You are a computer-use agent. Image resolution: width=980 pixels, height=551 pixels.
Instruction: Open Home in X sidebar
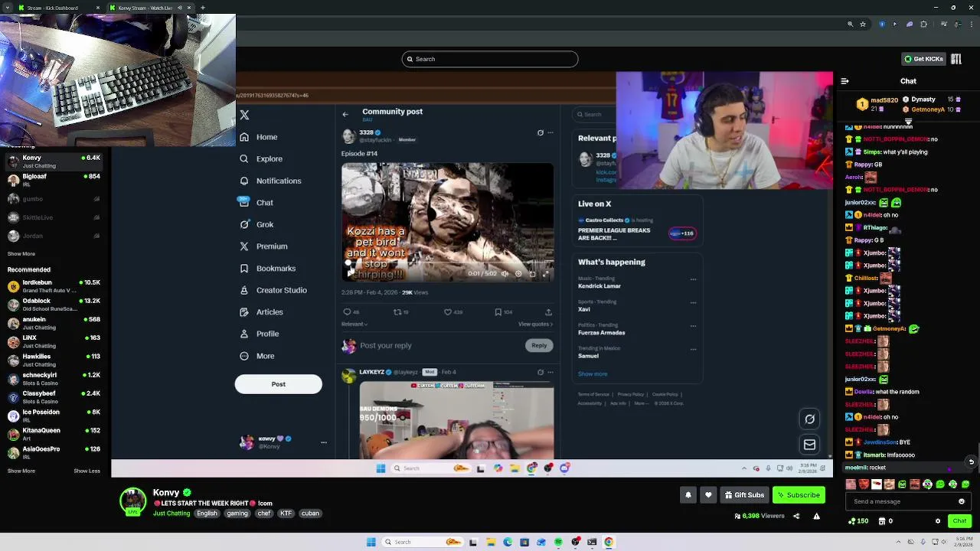point(259,137)
